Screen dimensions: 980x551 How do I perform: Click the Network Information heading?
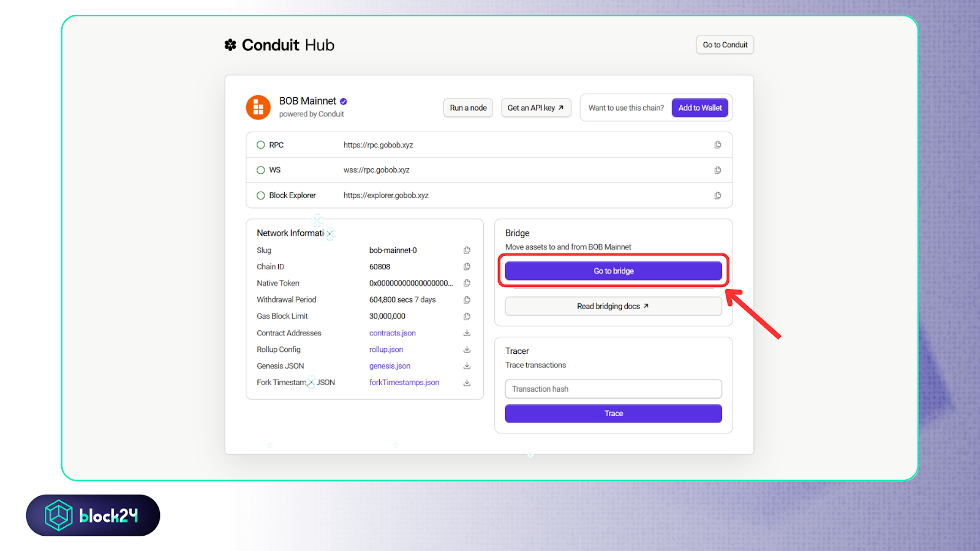coord(291,233)
